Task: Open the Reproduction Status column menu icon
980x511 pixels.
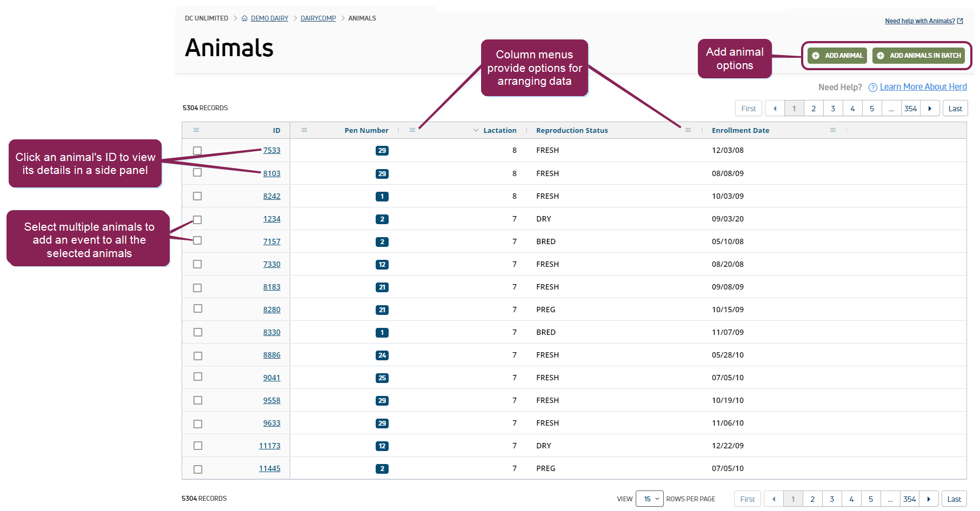Action: 688,130
